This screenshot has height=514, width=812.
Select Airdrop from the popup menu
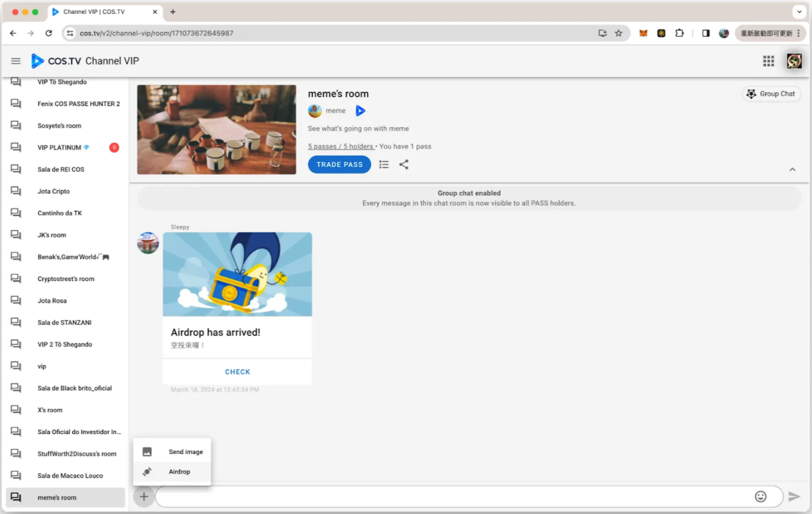[172, 472]
